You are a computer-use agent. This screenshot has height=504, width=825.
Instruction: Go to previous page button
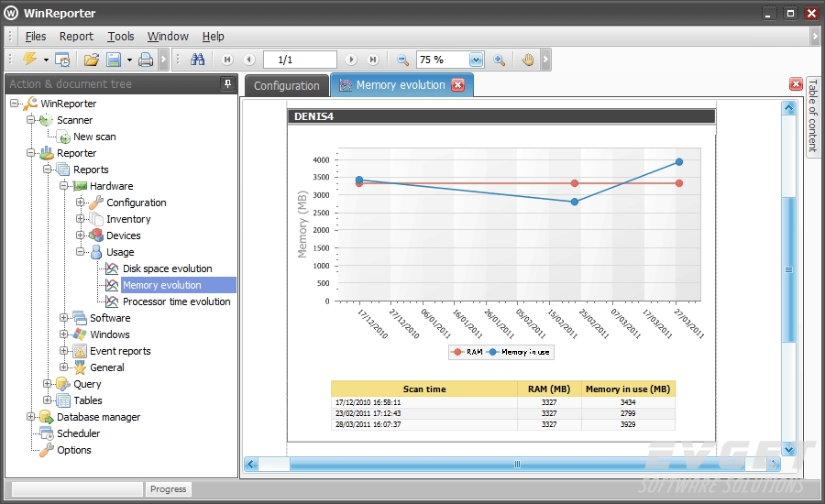pos(249,60)
